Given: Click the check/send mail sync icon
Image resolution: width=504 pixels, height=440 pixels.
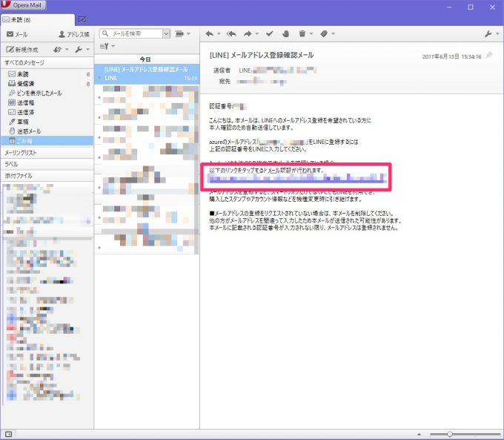Looking at the screenshot, I should pos(58,50).
